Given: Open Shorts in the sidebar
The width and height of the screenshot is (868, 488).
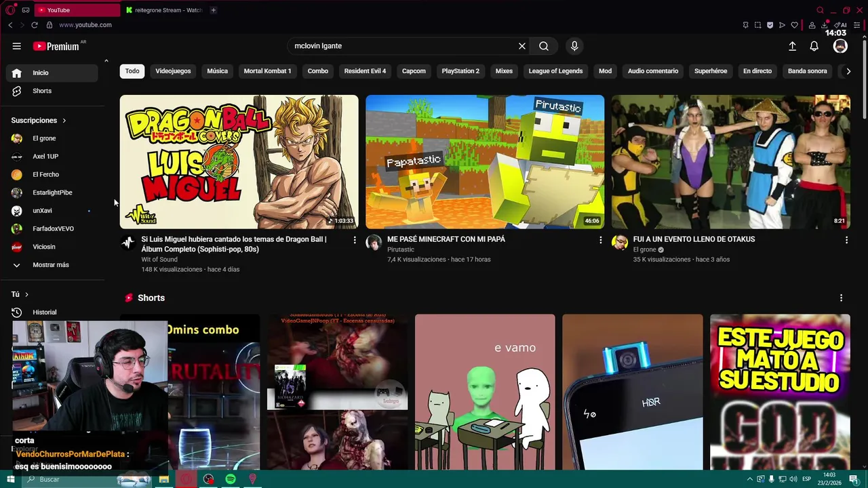Looking at the screenshot, I should (x=52, y=91).
